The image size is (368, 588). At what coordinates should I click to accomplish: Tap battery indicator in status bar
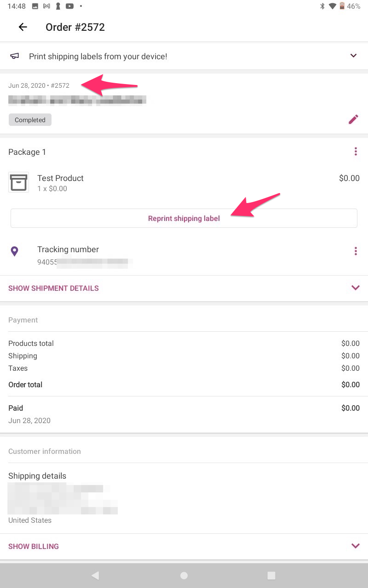tap(342, 6)
